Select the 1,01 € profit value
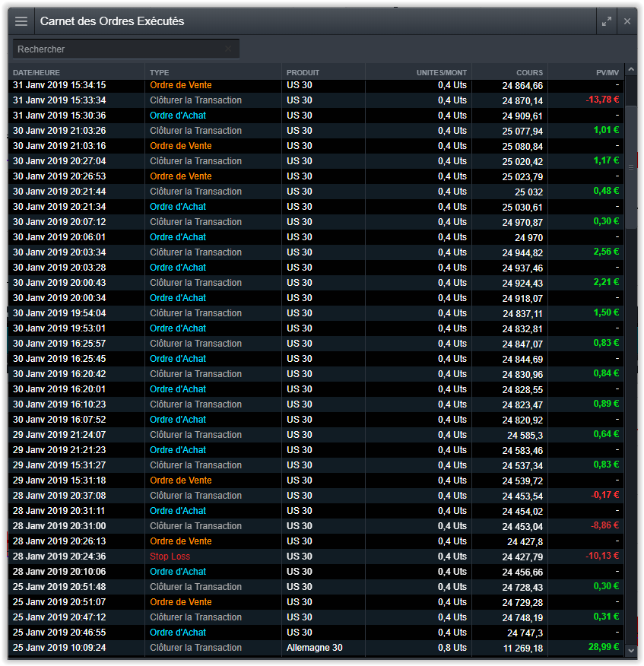 point(606,130)
